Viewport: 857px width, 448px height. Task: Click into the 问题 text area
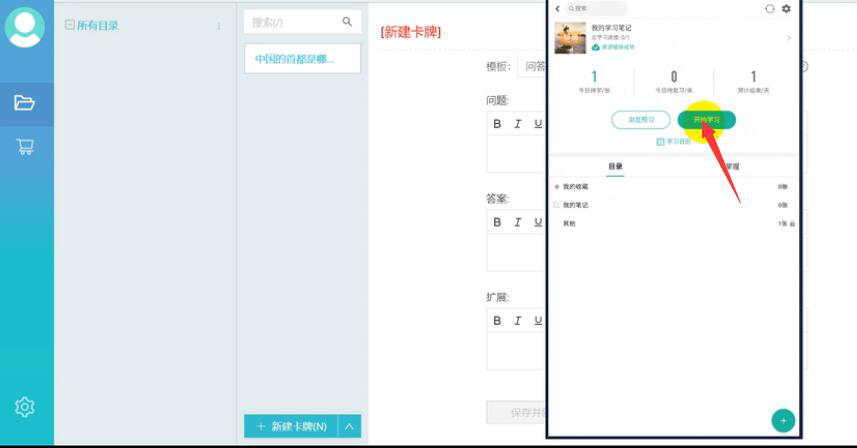pos(516,154)
